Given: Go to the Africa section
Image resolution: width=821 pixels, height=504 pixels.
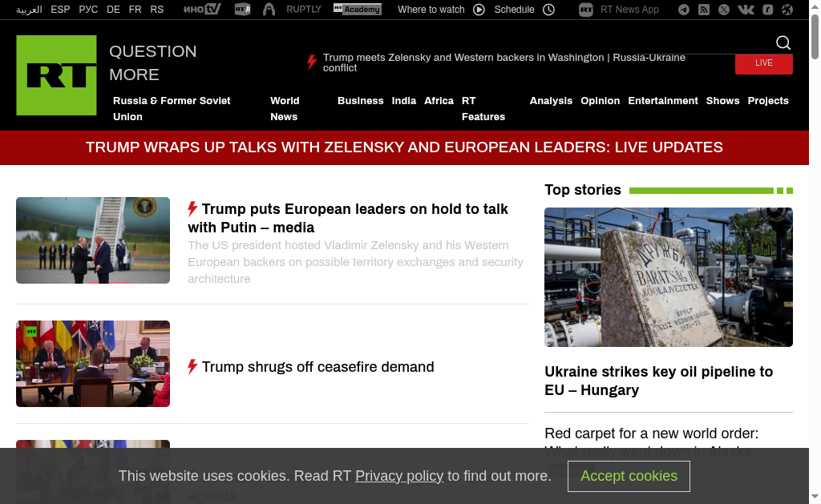Looking at the screenshot, I should point(439,100).
